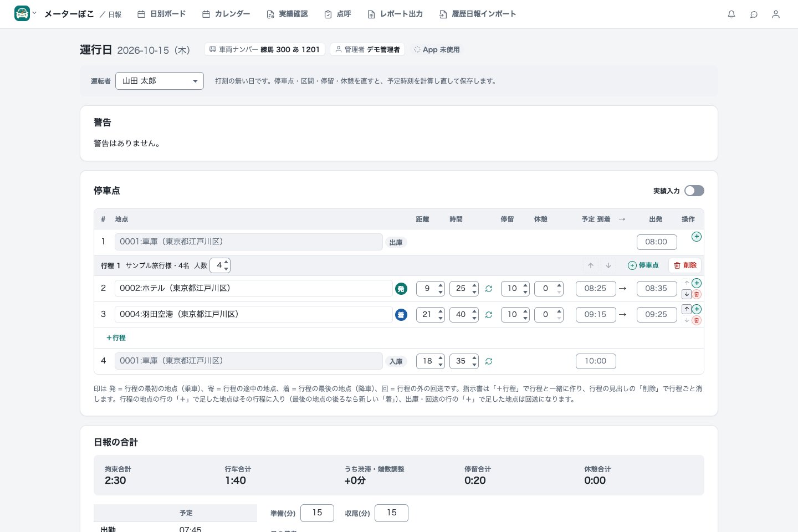Go to the カレンダー tab
The width and height of the screenshot is (798, 532).
point(226,14)
